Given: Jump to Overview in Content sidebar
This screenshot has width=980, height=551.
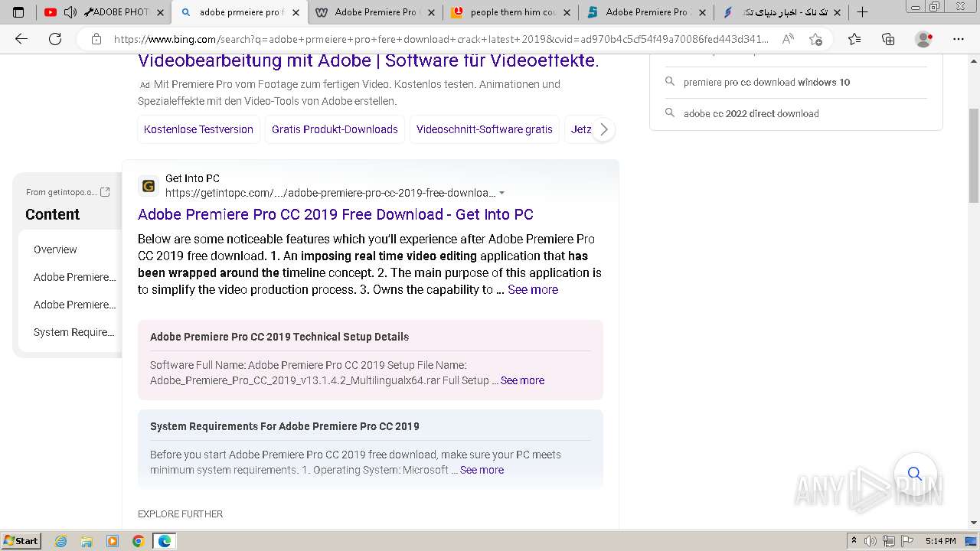Looking at the screenshot, I should pos(55,249).
